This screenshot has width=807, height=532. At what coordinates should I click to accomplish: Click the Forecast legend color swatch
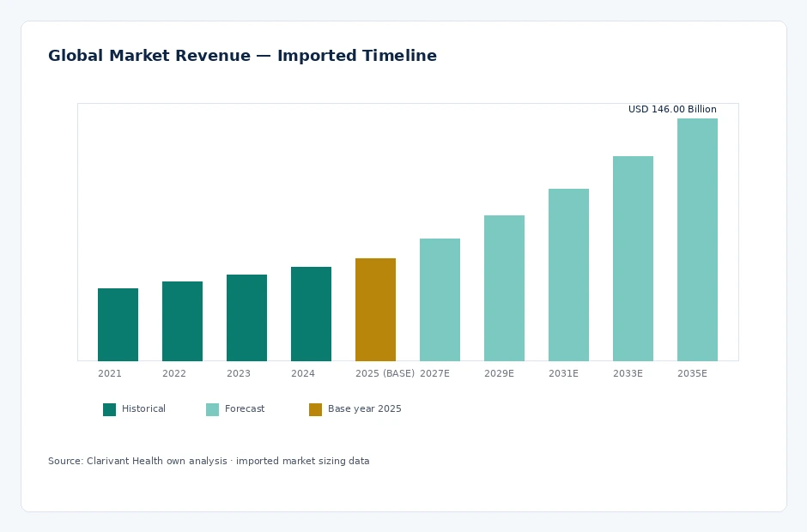(x=212, y=409)
